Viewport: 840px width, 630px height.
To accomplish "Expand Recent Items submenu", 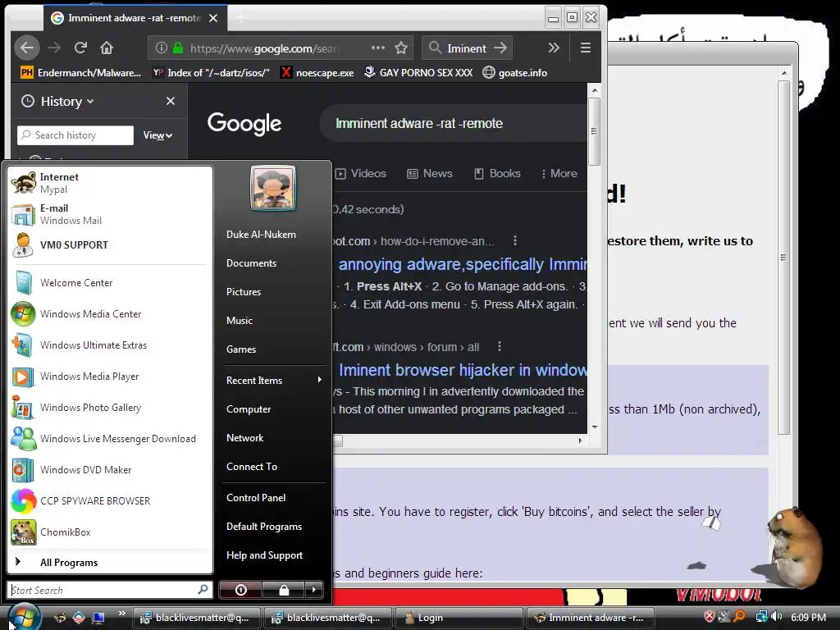I will (x=274, y=381).
